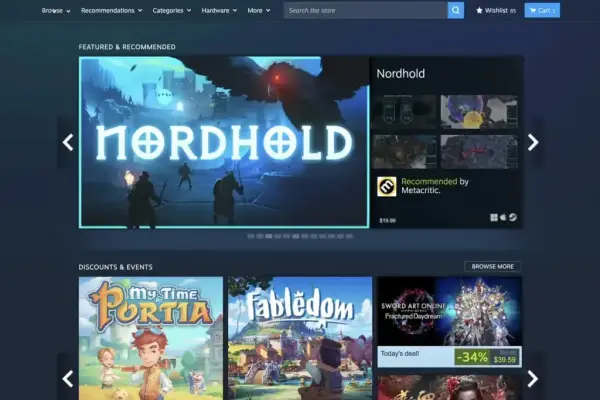Click Today's deal! label
This screenshot has width=600, height=400.
click(x=400, y=353)
